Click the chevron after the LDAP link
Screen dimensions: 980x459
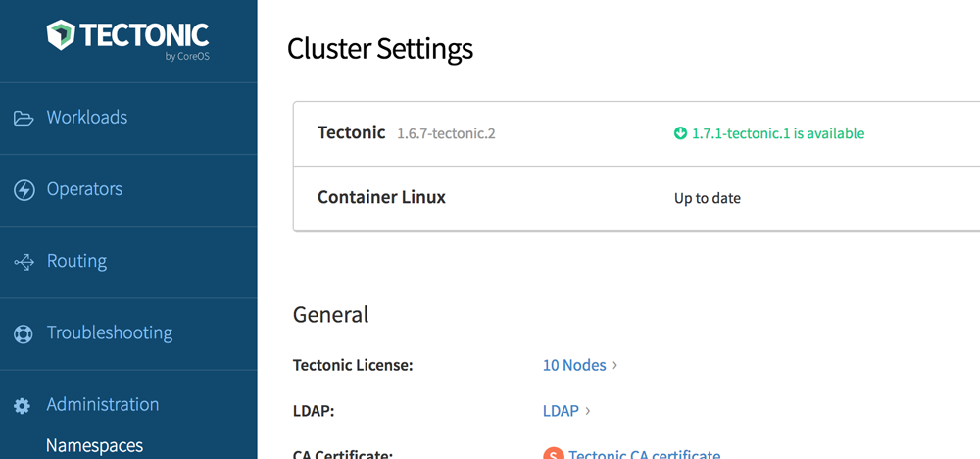point(587,411)
